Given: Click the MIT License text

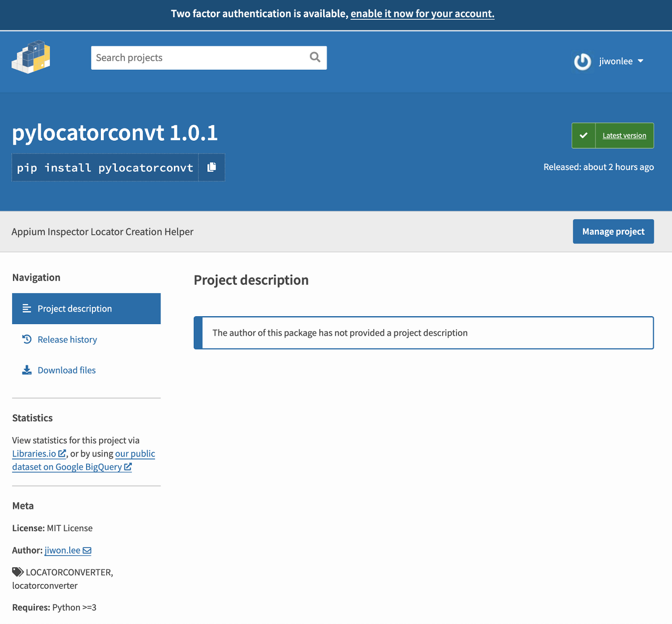Looking at the screenshot, I should (x=69, y=528).
